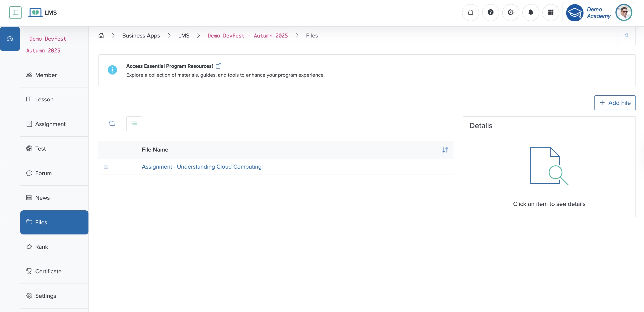Open the user profile avatar menu

coord(624,12)
